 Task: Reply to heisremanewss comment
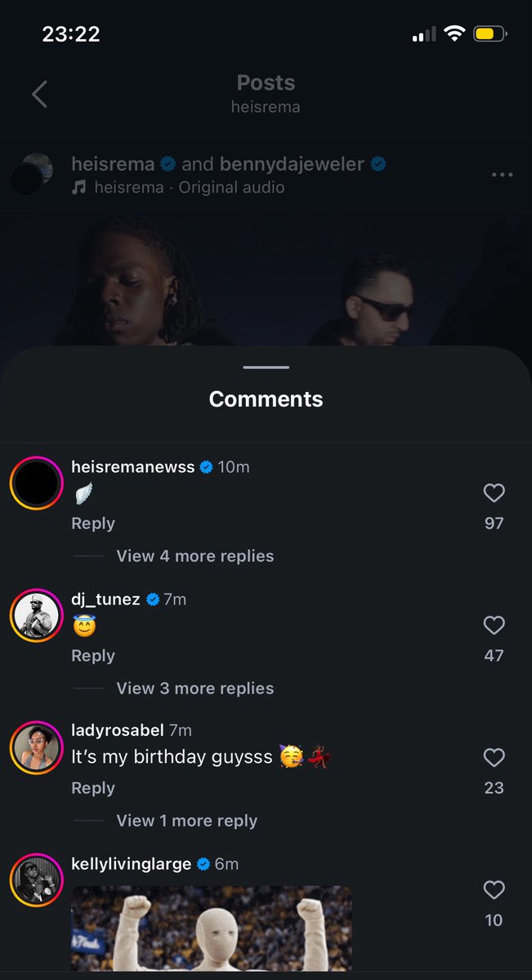(93, 523)
